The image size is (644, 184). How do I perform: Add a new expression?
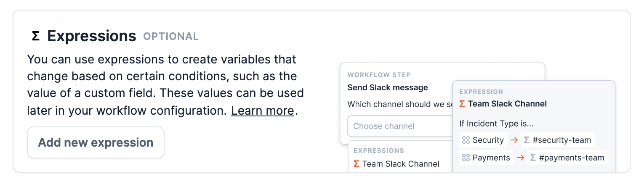(96, 142)
